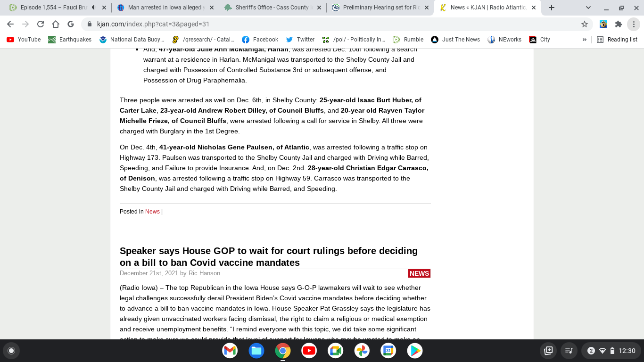The image size is (644, 362).
Task: Click the forward navigation arrow
Action: tap(25, 24)
